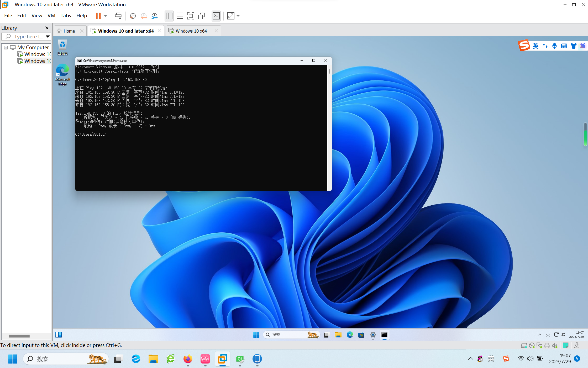Open the console view icon
The height and width of the screenshot is (368, 588).
[216, 16]
